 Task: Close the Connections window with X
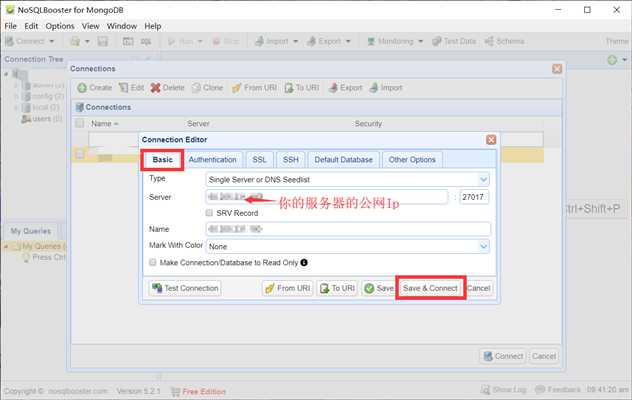557,69
